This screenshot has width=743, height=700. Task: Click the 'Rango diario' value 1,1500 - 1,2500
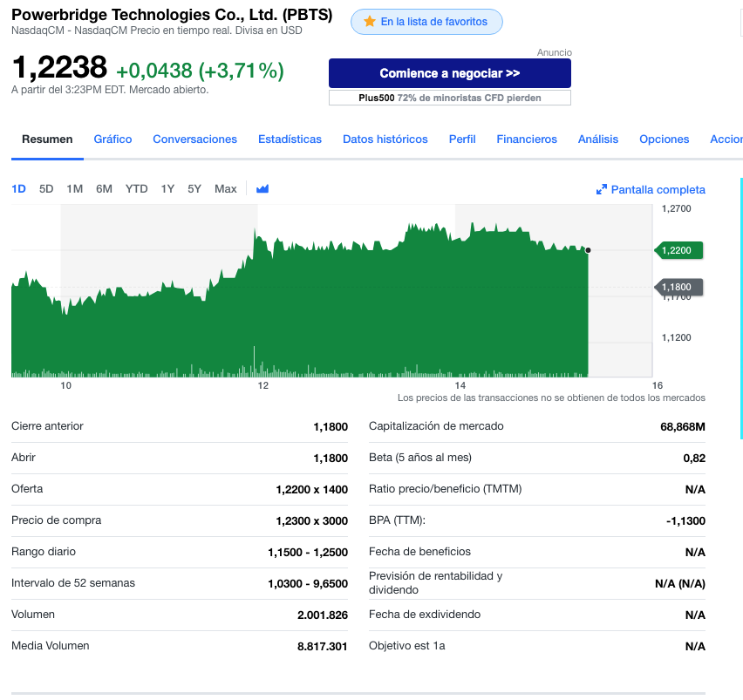tap(308, 552)
